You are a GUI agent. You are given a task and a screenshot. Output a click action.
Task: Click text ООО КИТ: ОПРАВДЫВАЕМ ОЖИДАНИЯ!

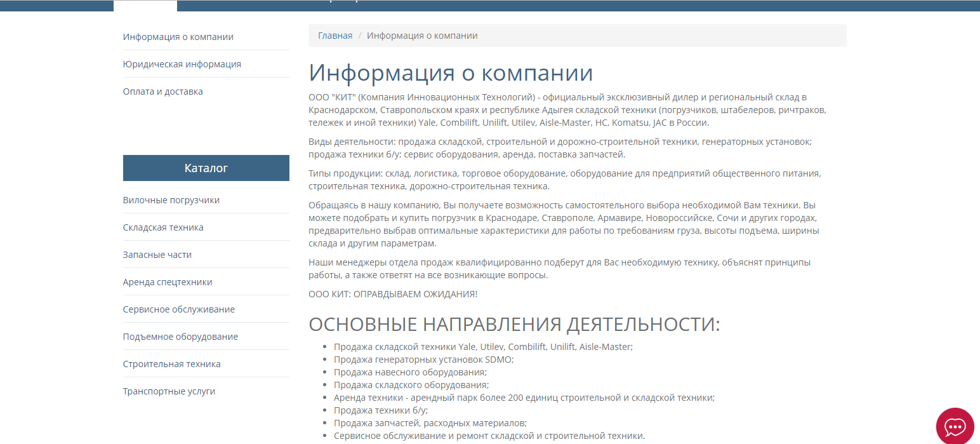pyautogui.click(x=393, y=294)
